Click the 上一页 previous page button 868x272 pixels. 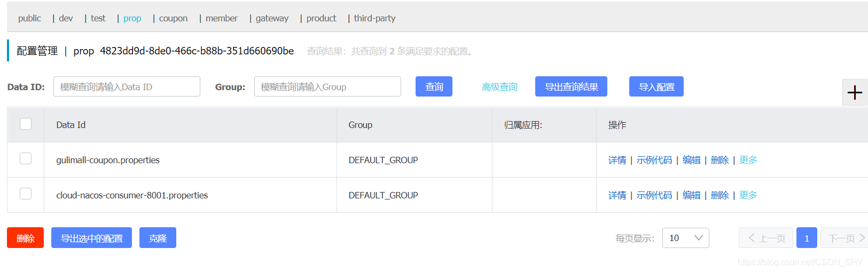pyautogui.click(x=767, y=238)
